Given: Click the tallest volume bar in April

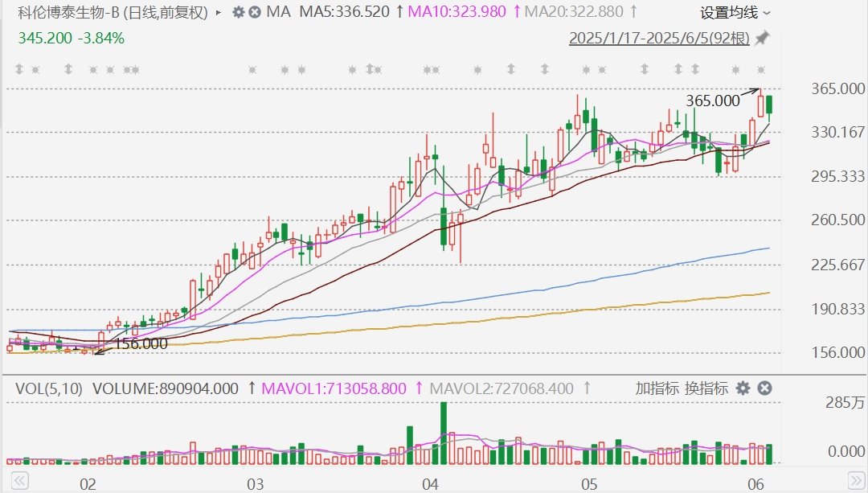Looking at the screenshot, I should pos(443,433).
